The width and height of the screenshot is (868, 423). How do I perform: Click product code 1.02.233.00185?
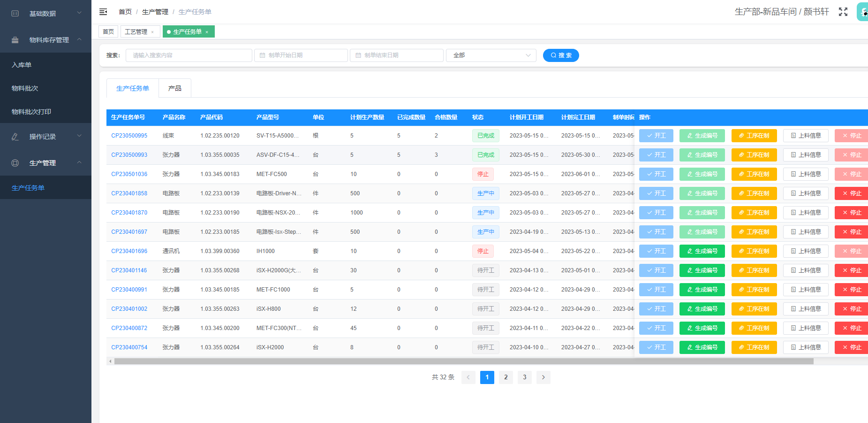[220, 232]
